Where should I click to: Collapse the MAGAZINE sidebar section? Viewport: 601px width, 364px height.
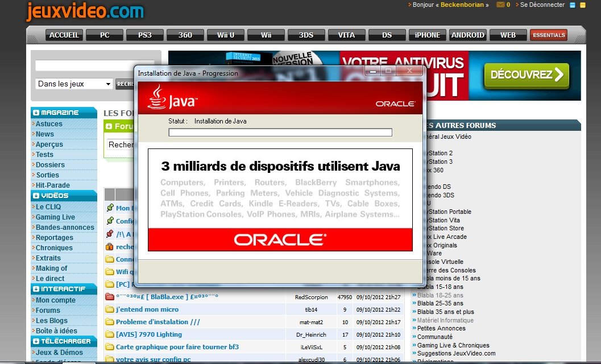tap(36, 113)
